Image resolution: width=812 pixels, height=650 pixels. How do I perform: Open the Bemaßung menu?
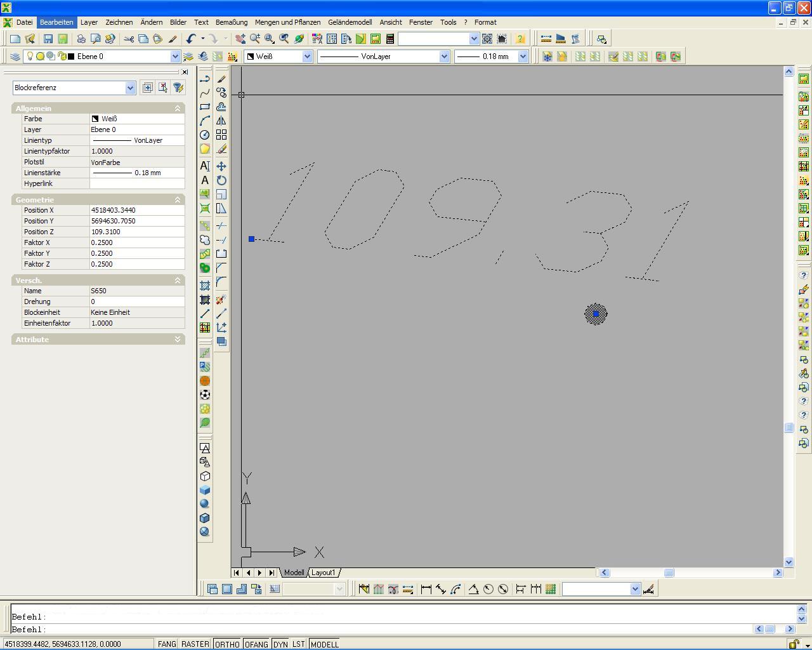pyautogui.click(x=232, y=22)
